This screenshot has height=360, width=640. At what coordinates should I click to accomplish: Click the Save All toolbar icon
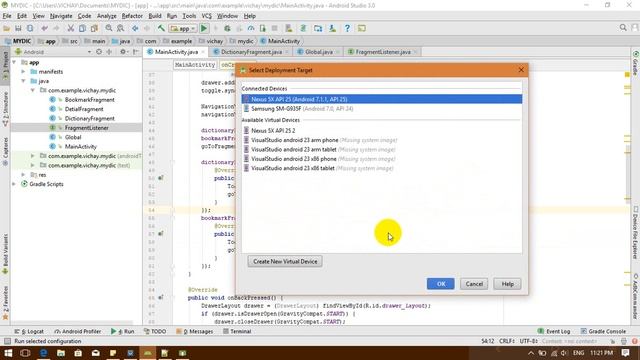coord(18,28)
